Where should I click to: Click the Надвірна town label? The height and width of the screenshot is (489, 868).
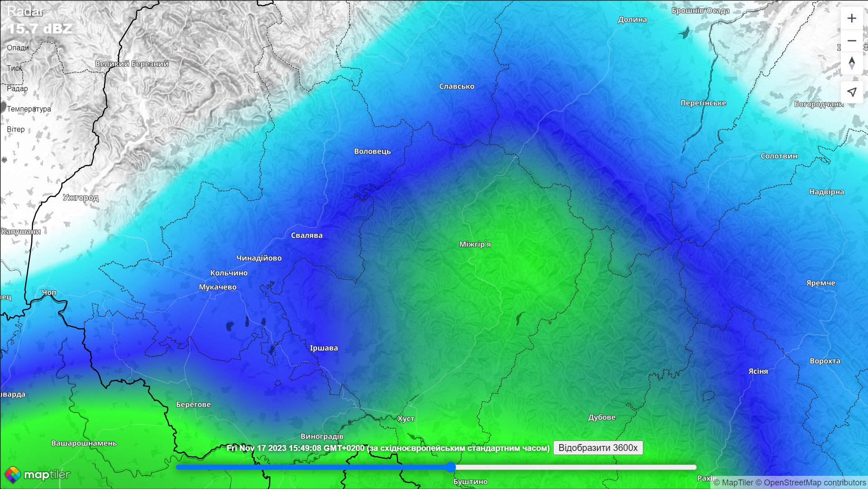click(x=827, y=192)
